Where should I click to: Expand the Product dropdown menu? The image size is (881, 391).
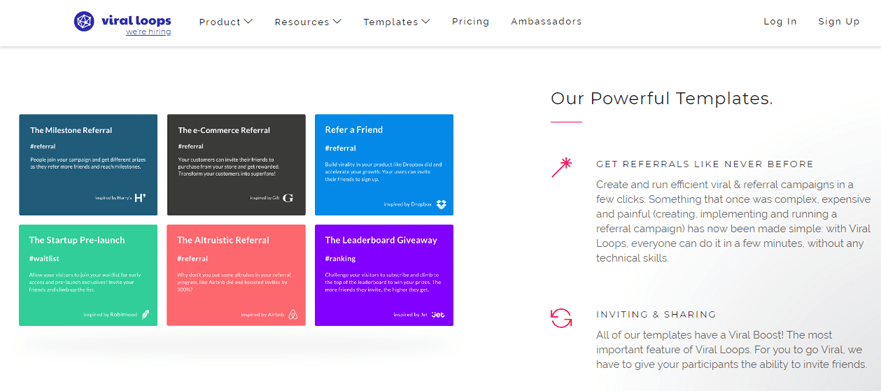[226, 22]
